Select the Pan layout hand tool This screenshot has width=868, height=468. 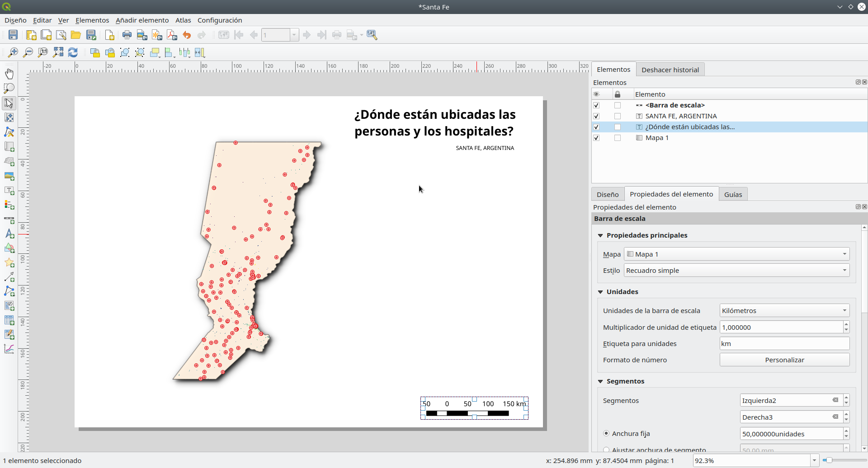coord(9,74)
